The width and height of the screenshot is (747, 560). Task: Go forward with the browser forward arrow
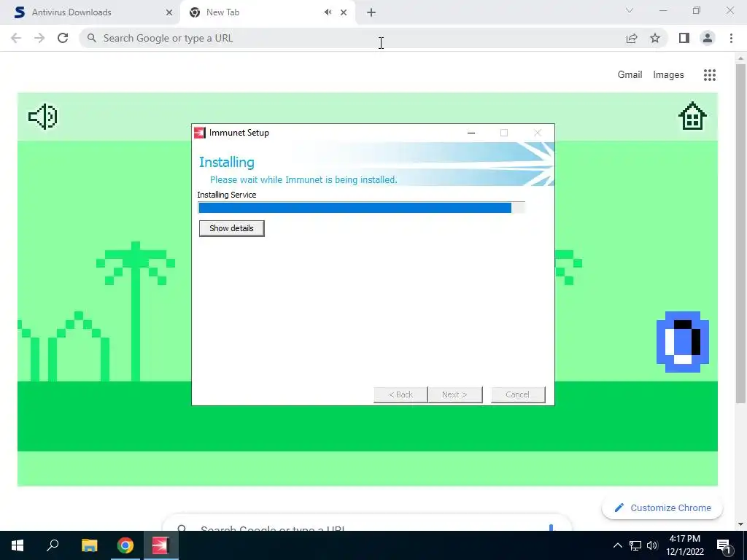[39, 38]
